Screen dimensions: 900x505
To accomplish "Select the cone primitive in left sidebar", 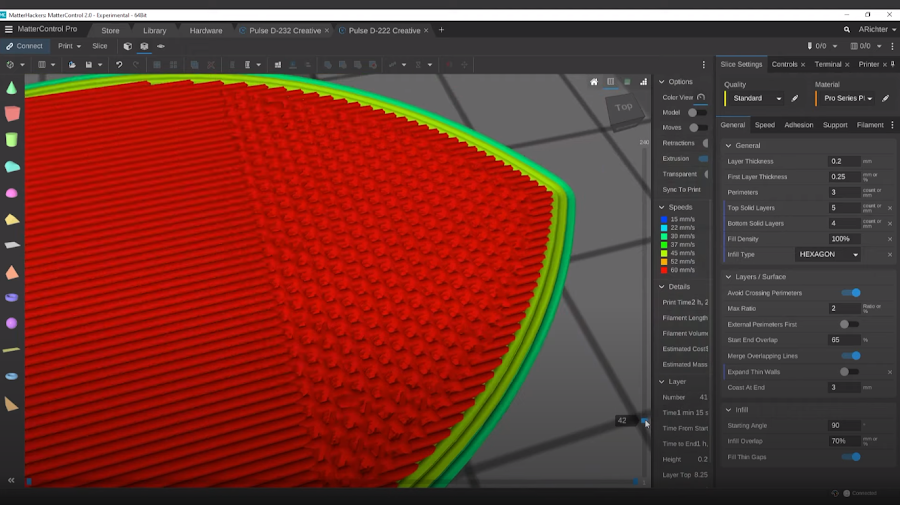I will [11, 88].
